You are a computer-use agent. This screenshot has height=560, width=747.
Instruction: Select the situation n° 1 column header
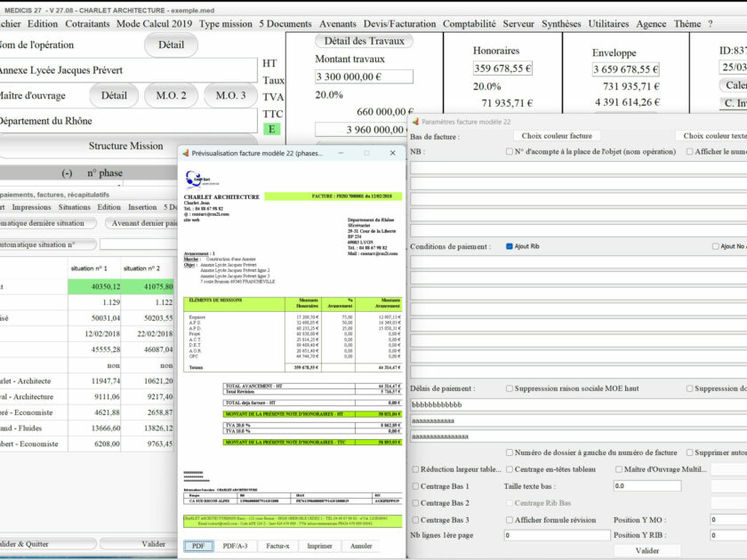click(94, 268)
